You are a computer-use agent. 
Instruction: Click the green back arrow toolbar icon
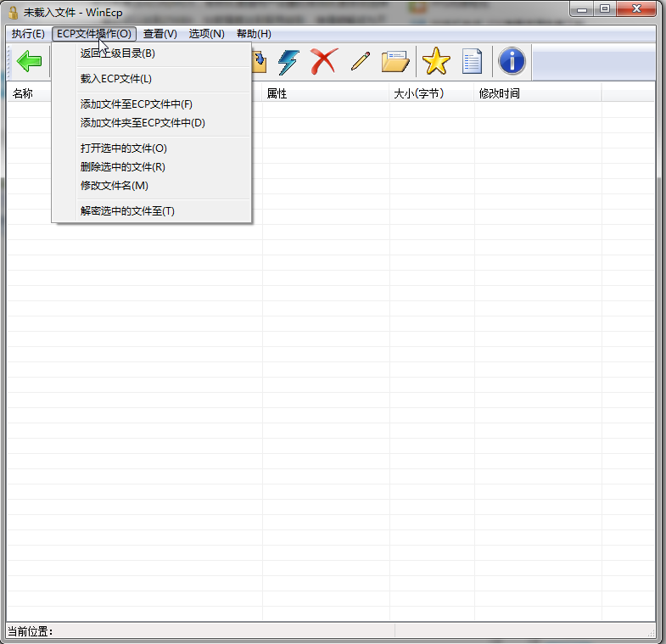(30, 62)
